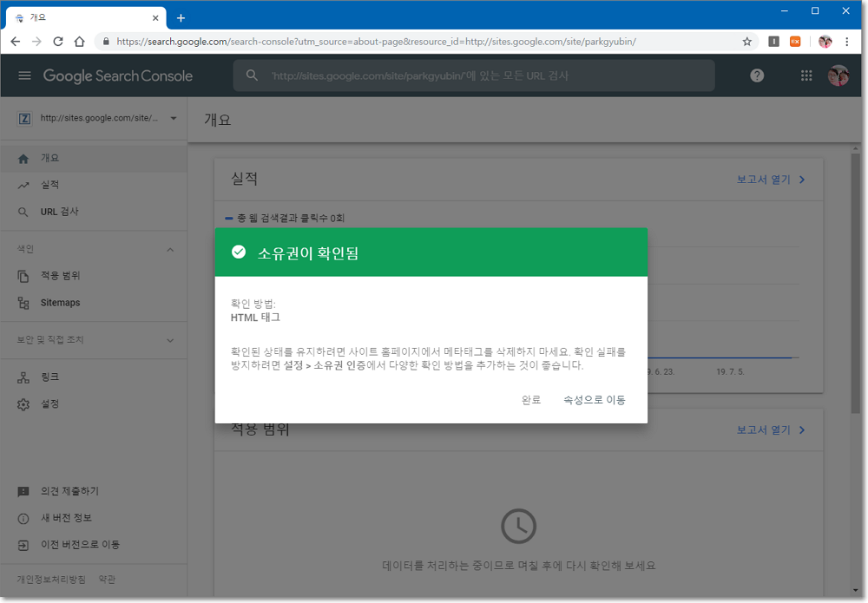The image size is (868, 603).
Task: Click the 속성으로 이동 button in the dialog
Action: coord(594,399)
